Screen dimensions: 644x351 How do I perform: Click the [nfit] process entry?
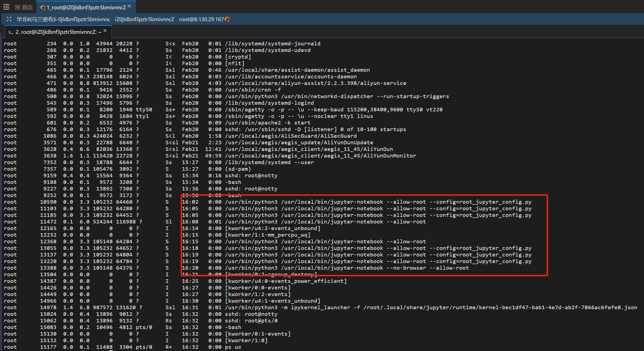pos(235,63)
